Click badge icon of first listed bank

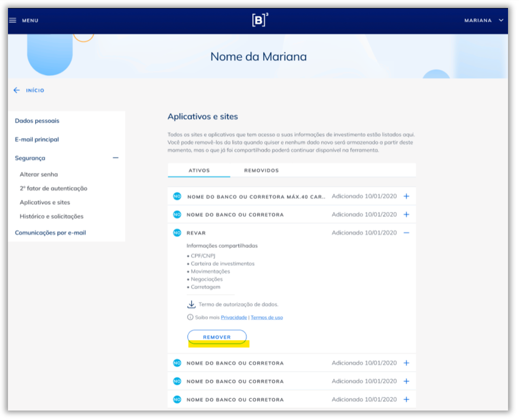point(177,197)
